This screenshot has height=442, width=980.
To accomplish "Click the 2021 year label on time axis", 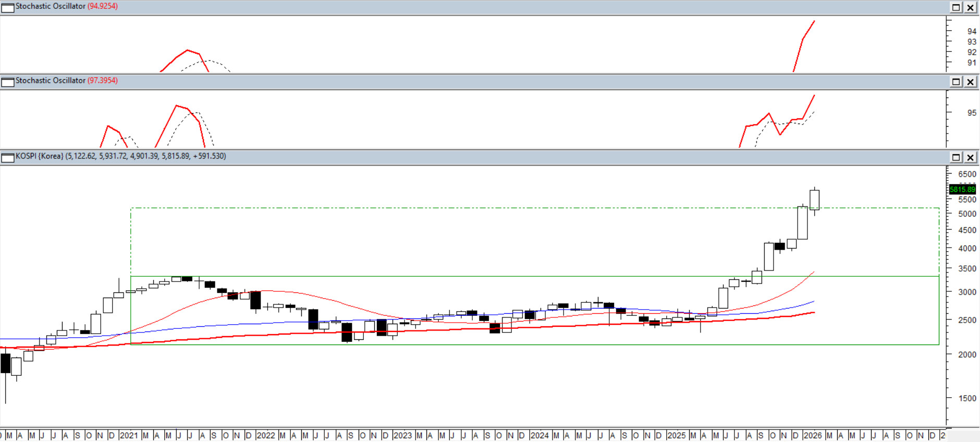I will (129, 435).
